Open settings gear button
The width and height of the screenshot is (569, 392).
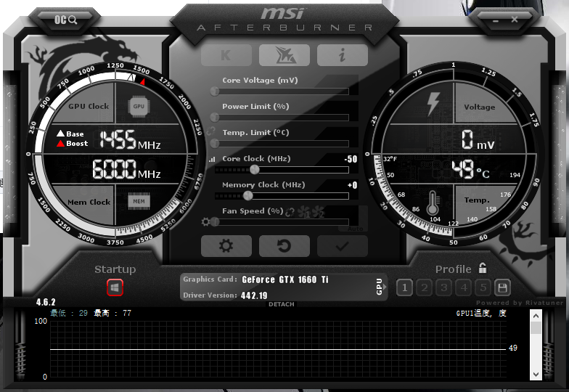click(226, 245)
